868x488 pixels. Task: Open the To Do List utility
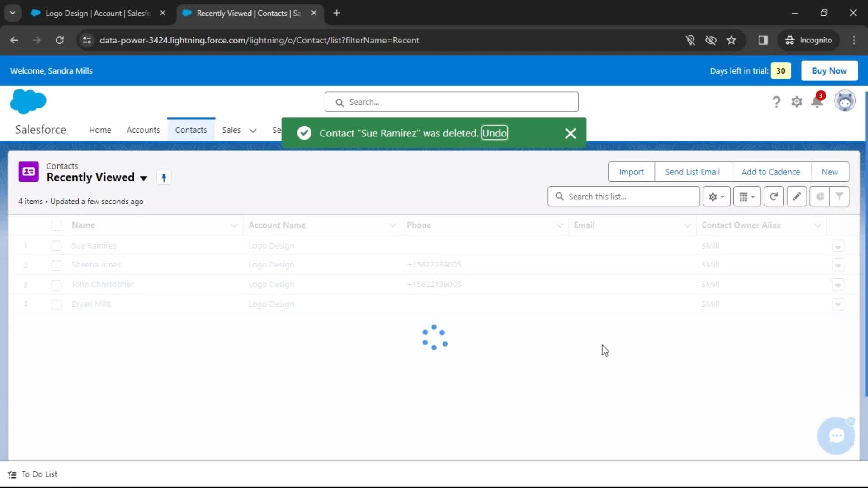[33, 474]
